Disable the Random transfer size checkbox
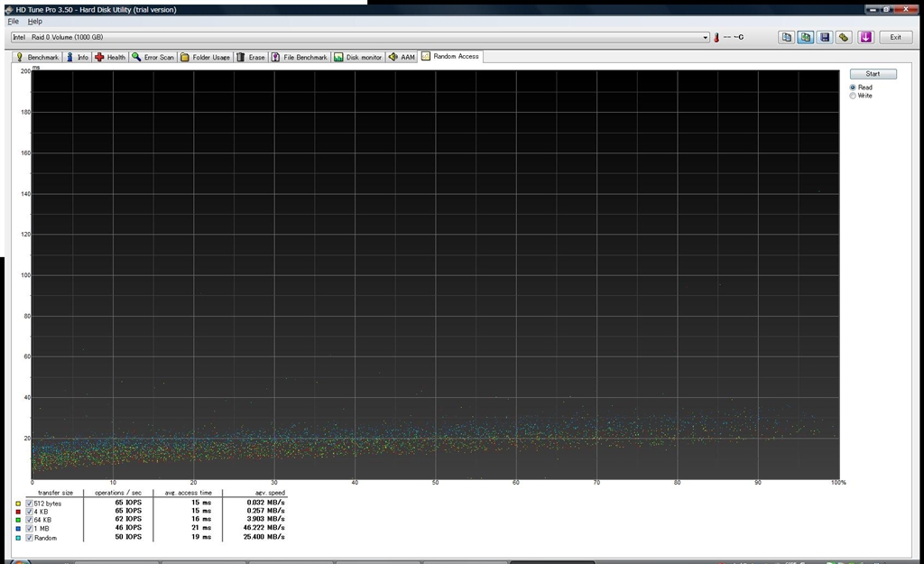The image size is (924, 564). 29,538
